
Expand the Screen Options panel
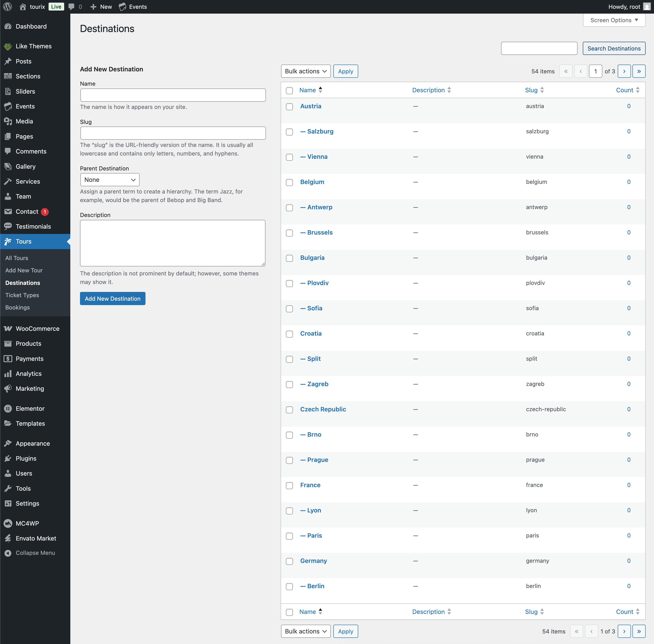pos(614,20)
